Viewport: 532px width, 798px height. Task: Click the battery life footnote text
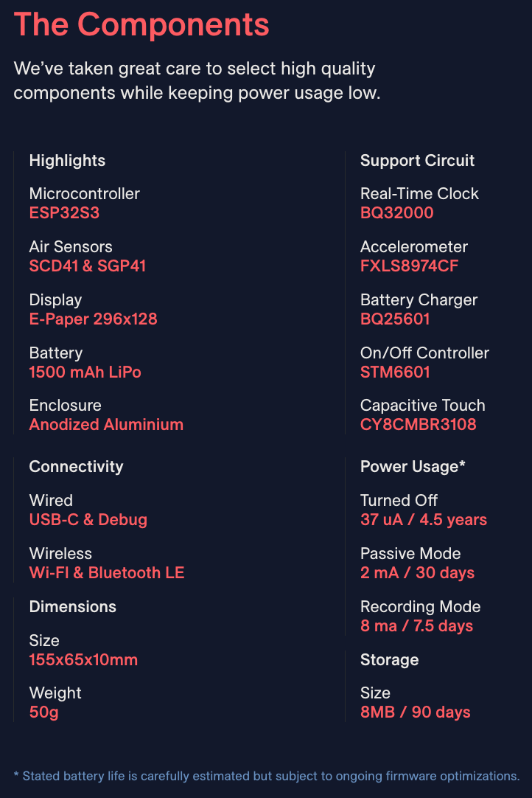pos(266,776)
